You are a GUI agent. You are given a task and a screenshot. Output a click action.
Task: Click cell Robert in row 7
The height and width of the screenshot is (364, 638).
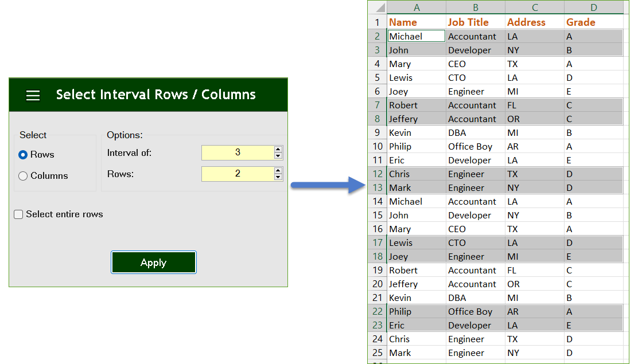click(x=416, y=105)
